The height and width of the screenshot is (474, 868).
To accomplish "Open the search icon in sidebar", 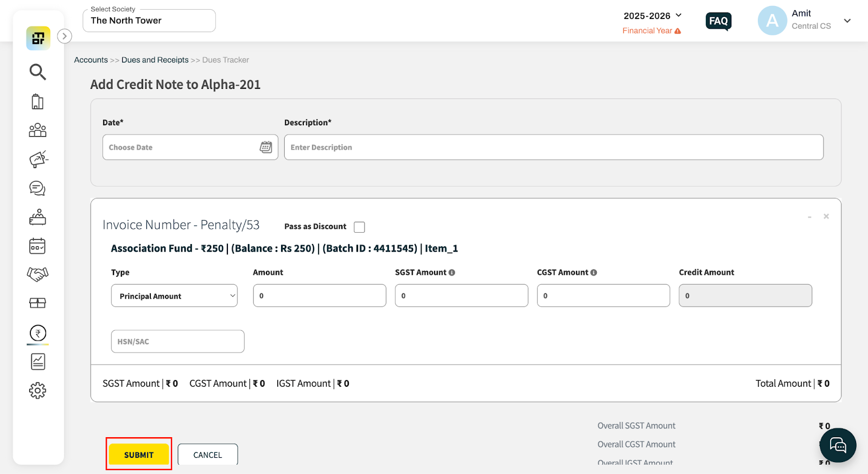I will 37,72.
